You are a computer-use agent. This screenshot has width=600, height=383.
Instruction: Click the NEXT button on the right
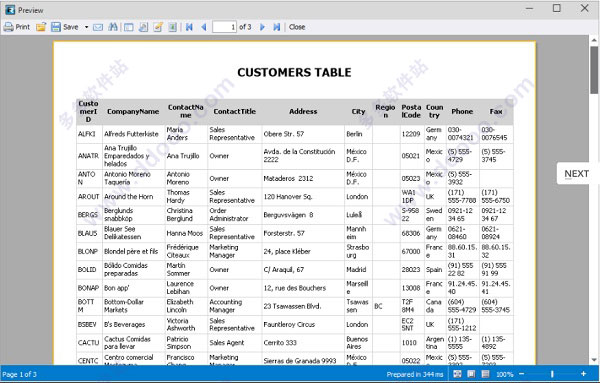click(576, 174)
